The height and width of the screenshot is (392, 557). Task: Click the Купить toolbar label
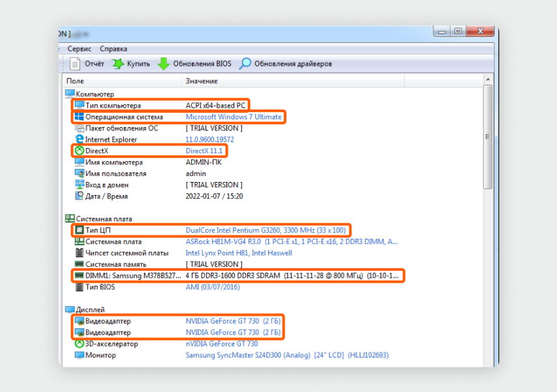138,64
